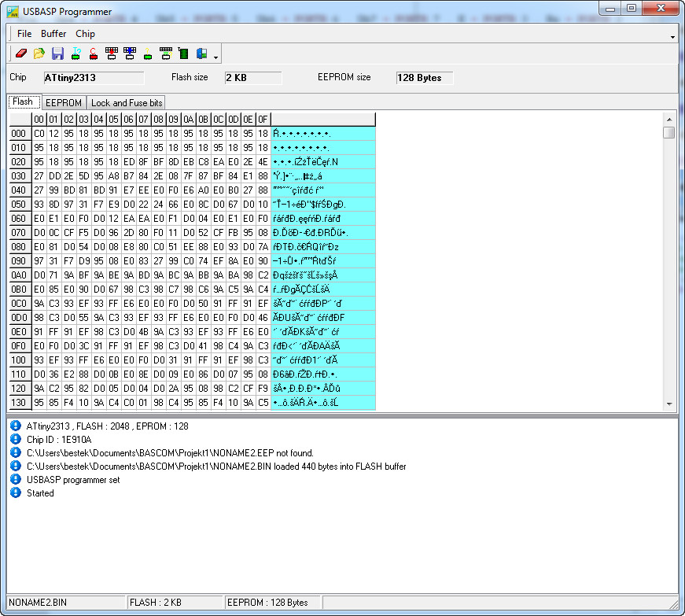Open the File menu
The image size is (685, 616).
click(x=24, y=34)
